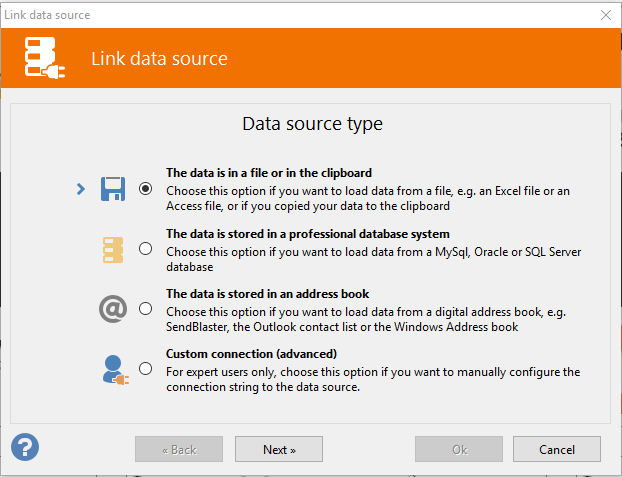Click the professional database system heading text
The image size is (622, 477).
pos(308,234)
